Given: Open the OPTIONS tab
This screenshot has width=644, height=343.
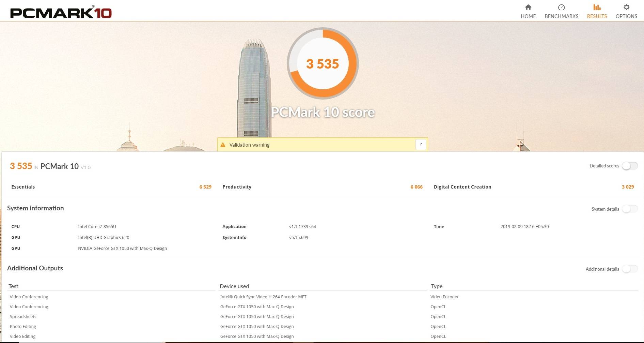Looking at the screenshot, I should coord(626,12).
